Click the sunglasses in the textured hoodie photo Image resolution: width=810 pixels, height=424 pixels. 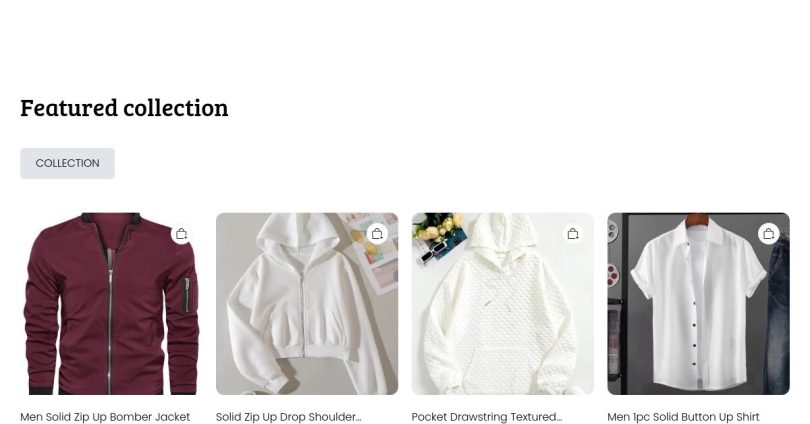coord(433,252)
